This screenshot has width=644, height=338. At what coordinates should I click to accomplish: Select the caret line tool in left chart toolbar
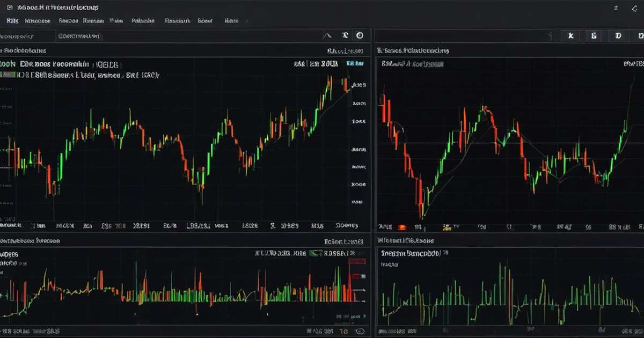coord(327,36)
